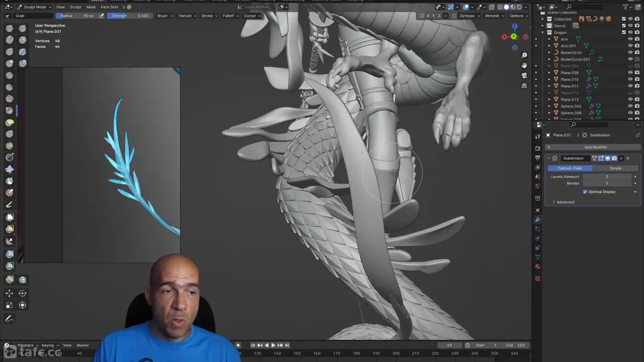Select the Draw sculpt brush
The width and height of the screenshot is (644, 362).
click(x=9, y=28)
